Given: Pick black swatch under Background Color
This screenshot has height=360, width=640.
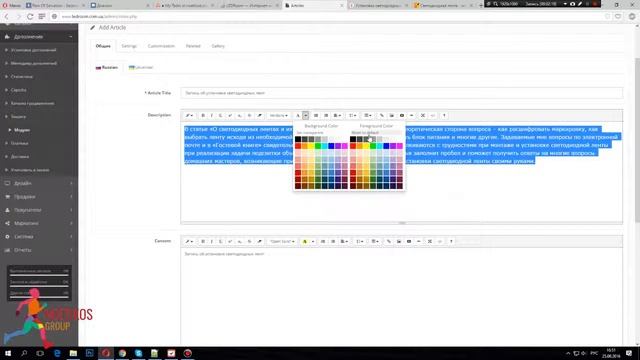Looking at the screenshot, I should [x=298, y=139].
